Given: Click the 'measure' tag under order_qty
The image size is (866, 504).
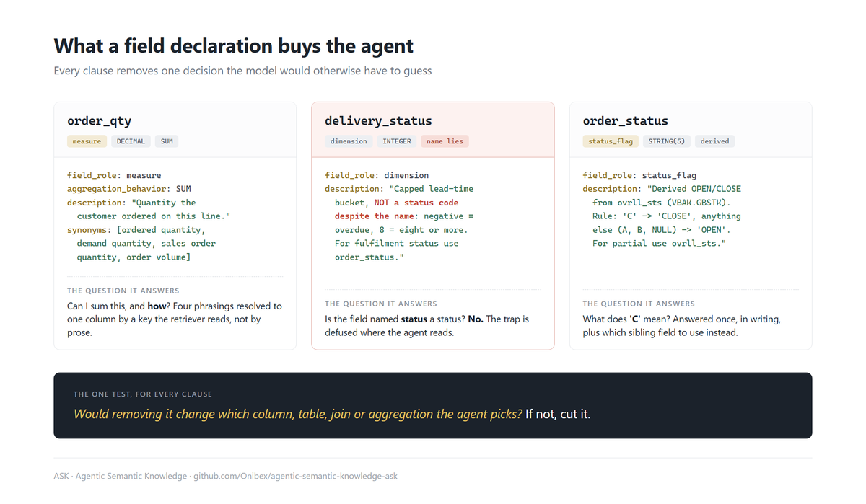Looking at the screenshot, I should point(87,141).
